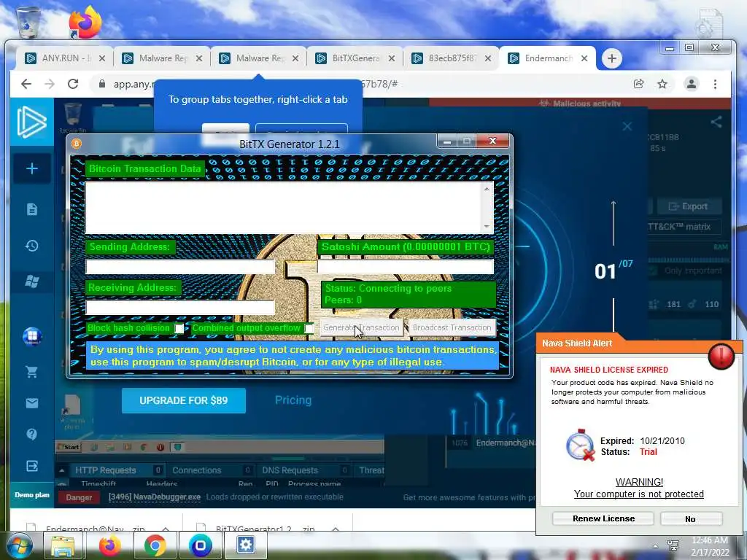Open the round blue app icon in the sidebar
747x560 pixels.
[32, 336]
